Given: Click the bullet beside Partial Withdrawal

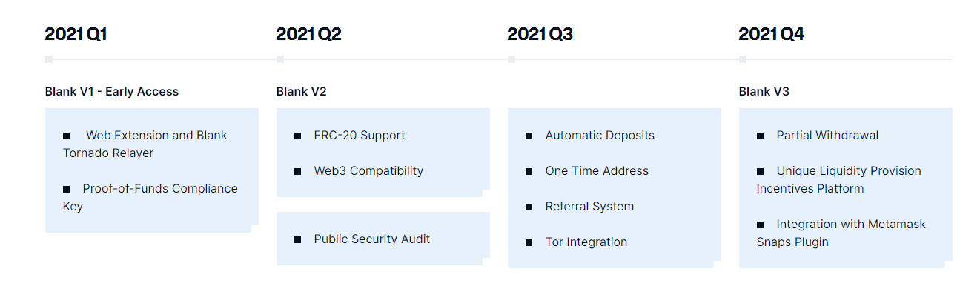Looking at the screenshot, I should (761, 136).
